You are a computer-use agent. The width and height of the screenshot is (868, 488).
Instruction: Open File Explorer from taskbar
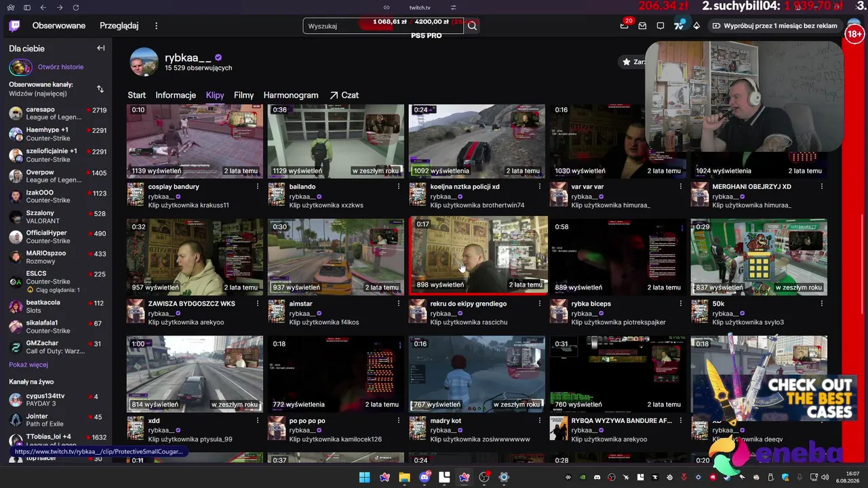coord(405,477)
